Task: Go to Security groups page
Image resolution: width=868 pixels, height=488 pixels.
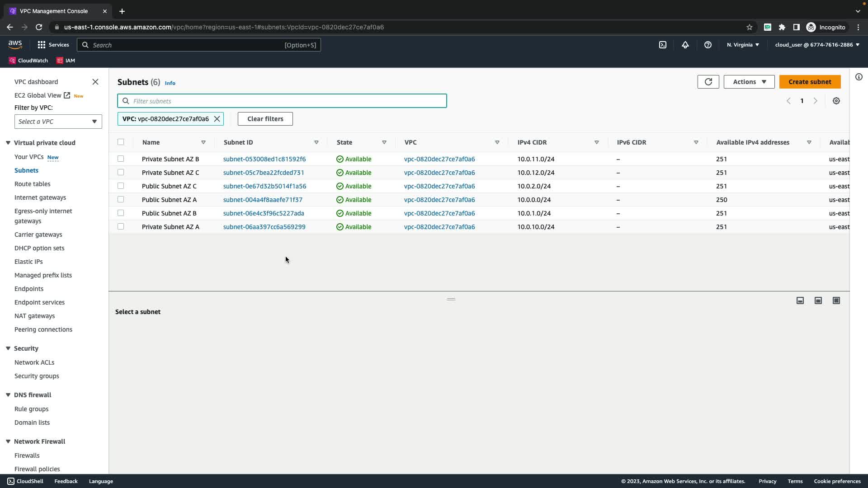Action: click(37, 376)
